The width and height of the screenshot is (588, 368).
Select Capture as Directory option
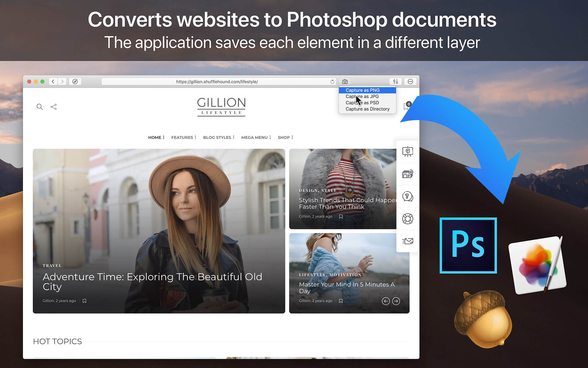point(367,109)
